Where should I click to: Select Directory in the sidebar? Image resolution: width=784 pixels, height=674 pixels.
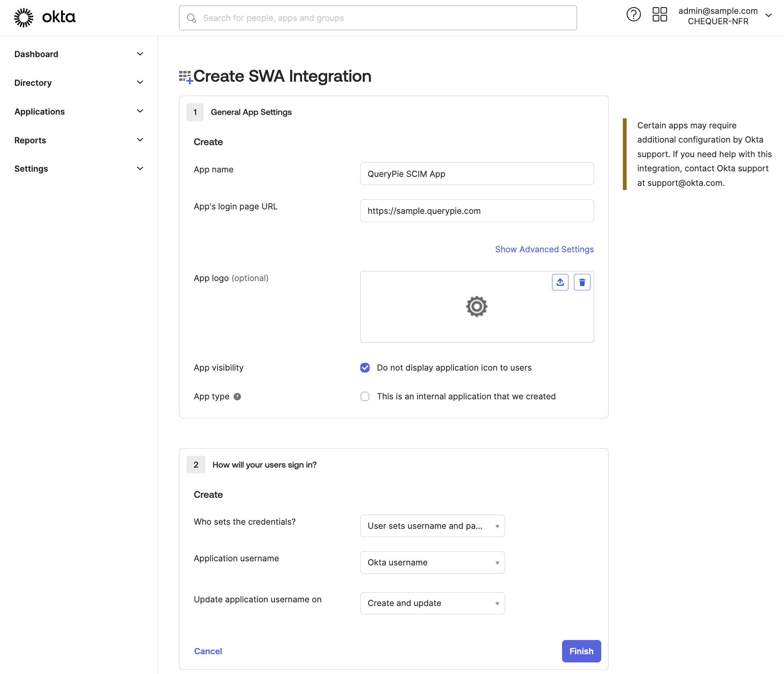pyautogui.click(x=33, y=83)
